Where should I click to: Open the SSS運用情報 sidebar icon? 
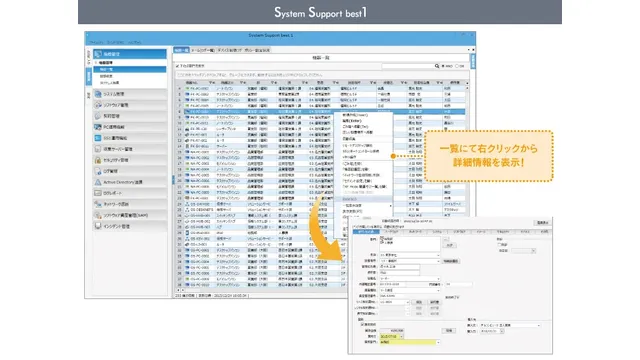point(98,138)
